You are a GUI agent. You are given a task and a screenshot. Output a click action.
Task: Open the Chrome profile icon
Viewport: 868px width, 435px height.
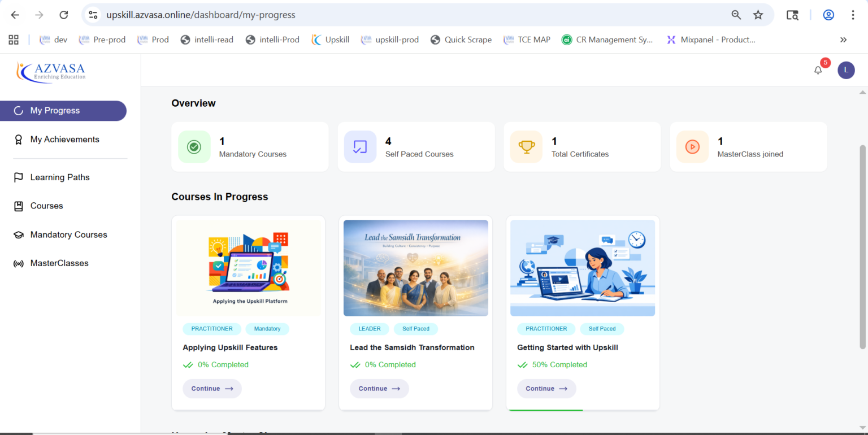828,15
